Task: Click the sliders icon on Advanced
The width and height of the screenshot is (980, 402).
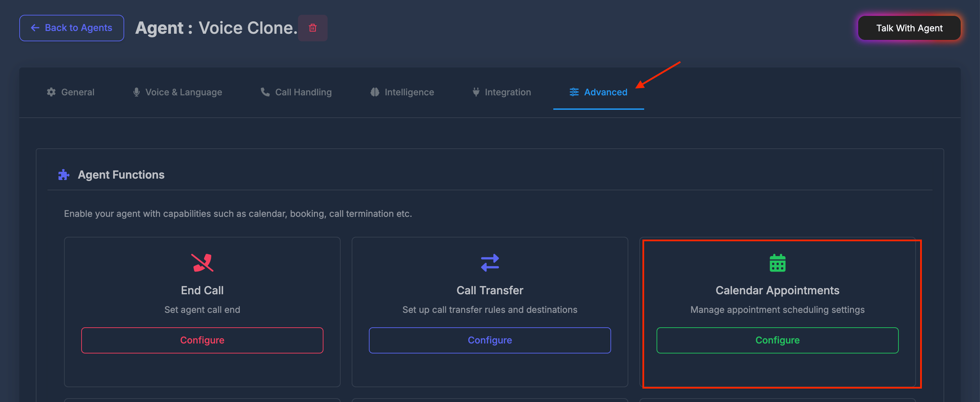Action: pyautogui.click(x=574, y=92)
